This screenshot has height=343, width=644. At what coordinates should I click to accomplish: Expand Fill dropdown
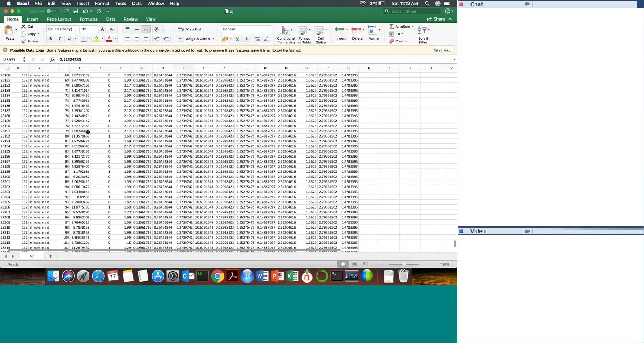tap(402, 34)
